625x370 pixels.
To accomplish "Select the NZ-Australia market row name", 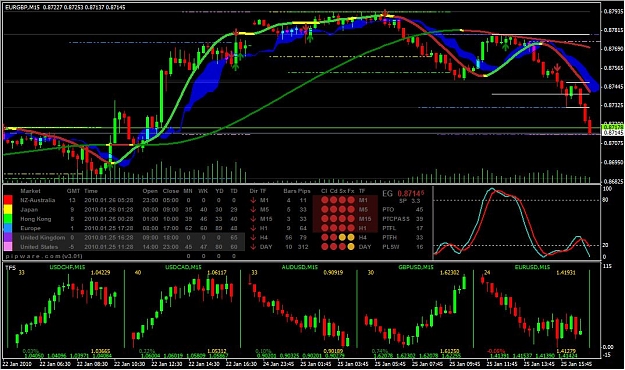I will click(x=37, y=200).
